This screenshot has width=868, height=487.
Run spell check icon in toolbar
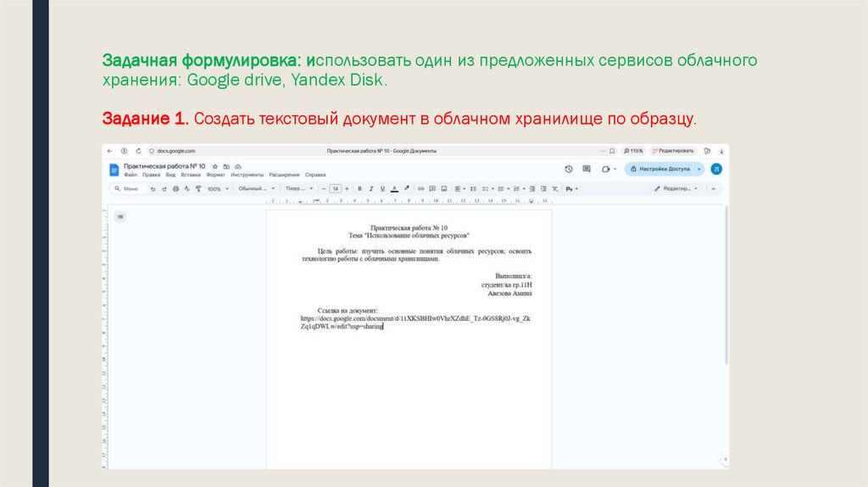coord(187,189)
